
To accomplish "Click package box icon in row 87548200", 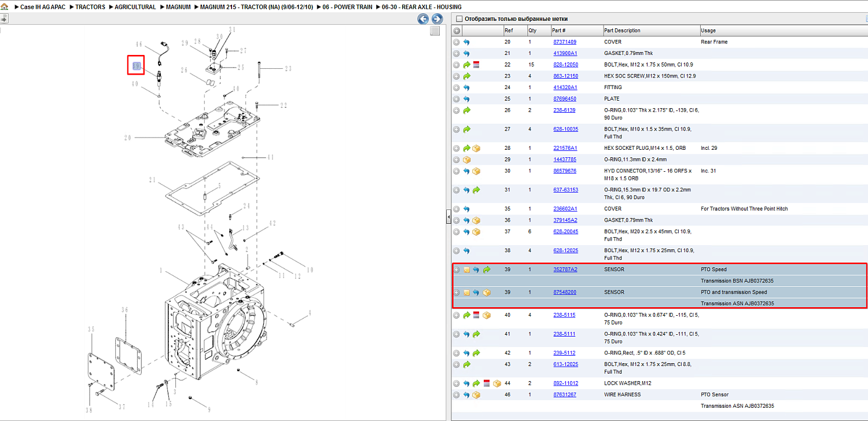I will (486, 293).
